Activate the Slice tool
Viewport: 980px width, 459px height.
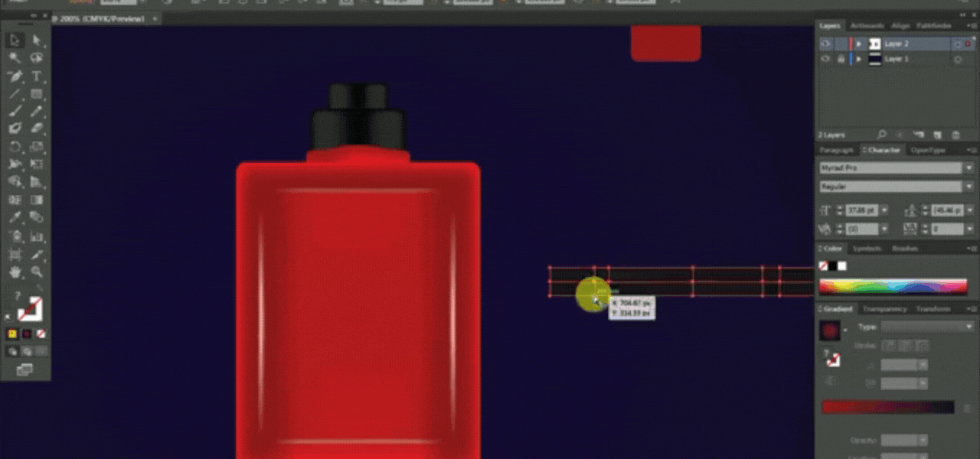point(37,253)
